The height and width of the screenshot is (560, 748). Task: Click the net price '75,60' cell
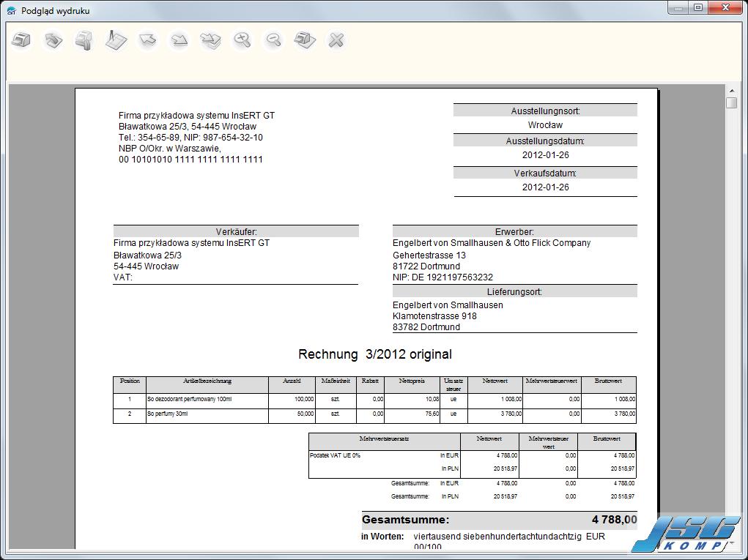(x=432, y=414)
